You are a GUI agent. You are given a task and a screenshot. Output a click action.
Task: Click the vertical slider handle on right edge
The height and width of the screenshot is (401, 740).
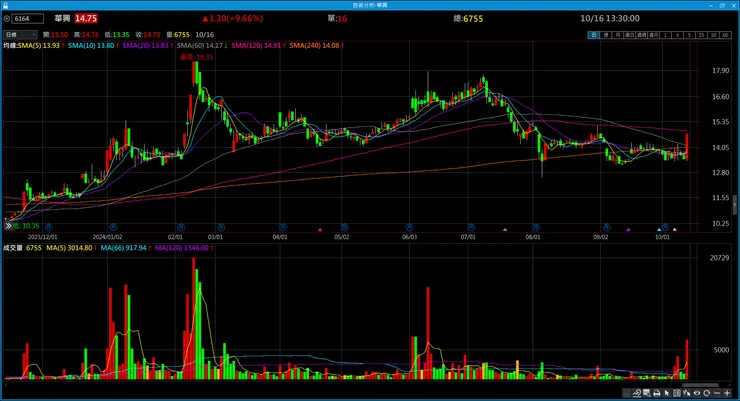pyautogui.click(x=734, y=205)
